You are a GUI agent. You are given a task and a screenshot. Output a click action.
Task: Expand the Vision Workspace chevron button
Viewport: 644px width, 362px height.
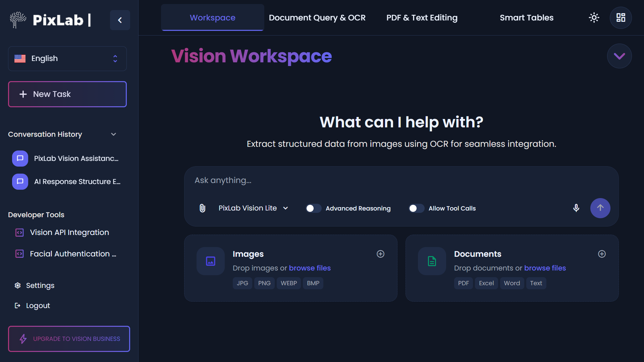coord(619,56)
